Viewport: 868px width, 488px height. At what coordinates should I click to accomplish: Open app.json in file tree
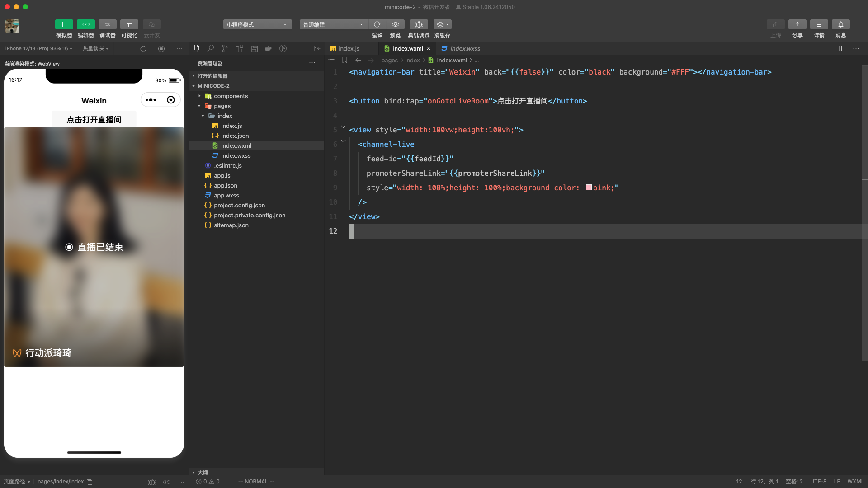coord(225,185)
